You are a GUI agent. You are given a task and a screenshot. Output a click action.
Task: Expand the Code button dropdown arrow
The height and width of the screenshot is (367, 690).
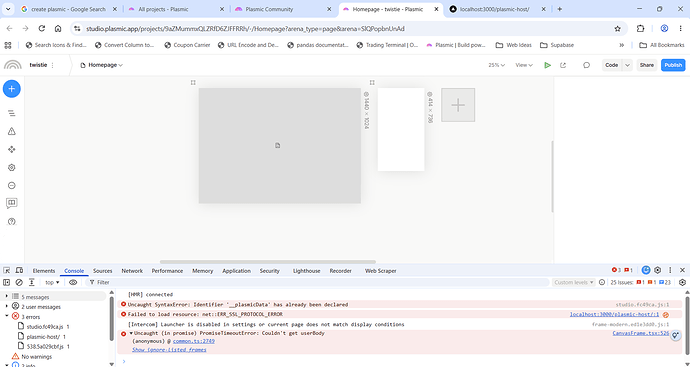click(x=628, y=65)
